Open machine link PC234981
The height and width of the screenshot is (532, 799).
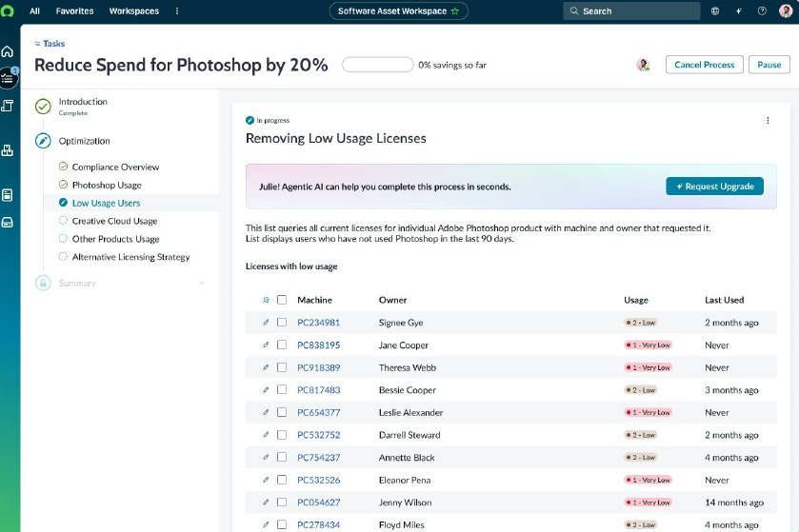pyautogui.click(x=318, y=323)
